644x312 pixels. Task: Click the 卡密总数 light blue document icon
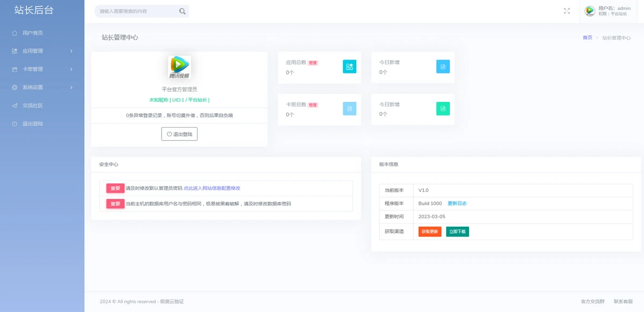(x=349, y=109)
